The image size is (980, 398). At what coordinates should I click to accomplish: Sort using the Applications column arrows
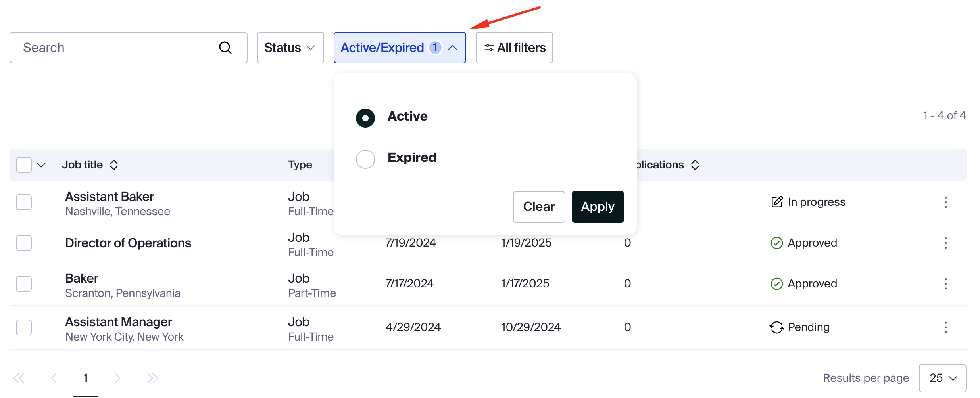(x=695, y=165)
